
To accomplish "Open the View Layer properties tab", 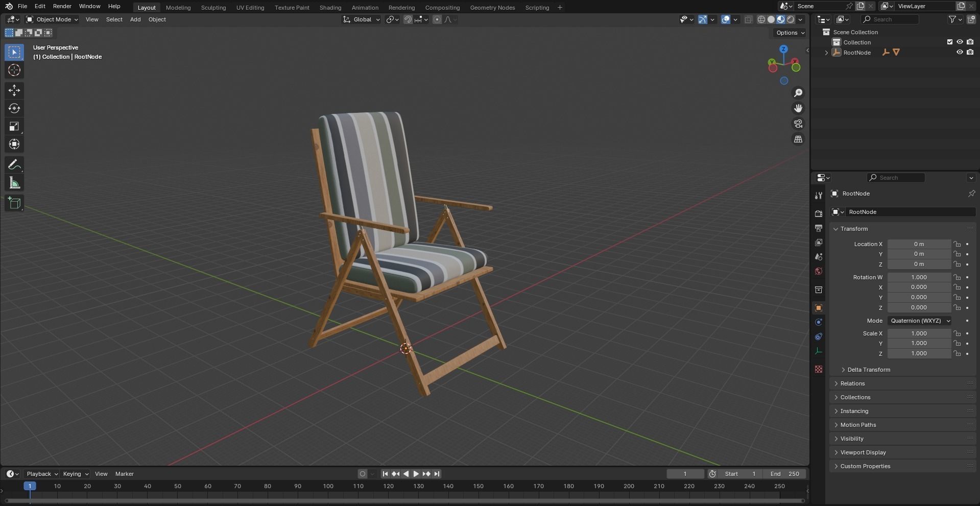I will (819, 243).
